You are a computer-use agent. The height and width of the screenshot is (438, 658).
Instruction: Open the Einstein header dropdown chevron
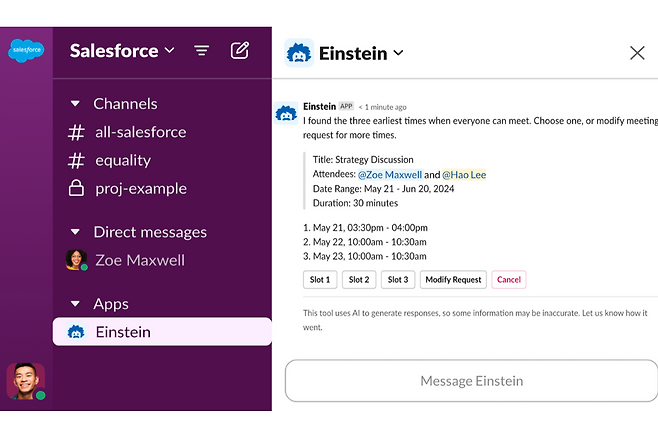[398, 53]
